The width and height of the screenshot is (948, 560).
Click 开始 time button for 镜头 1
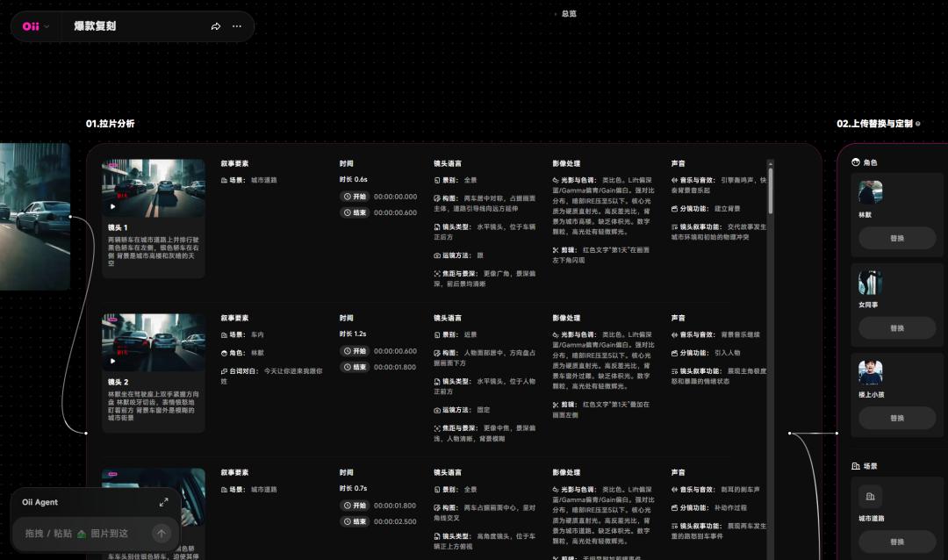355,197
